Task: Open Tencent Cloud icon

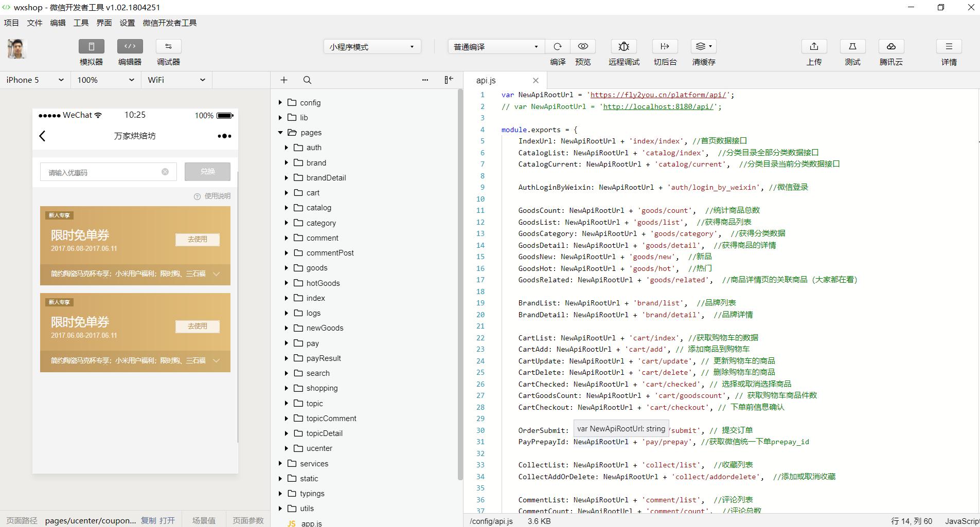Action: 891,47
